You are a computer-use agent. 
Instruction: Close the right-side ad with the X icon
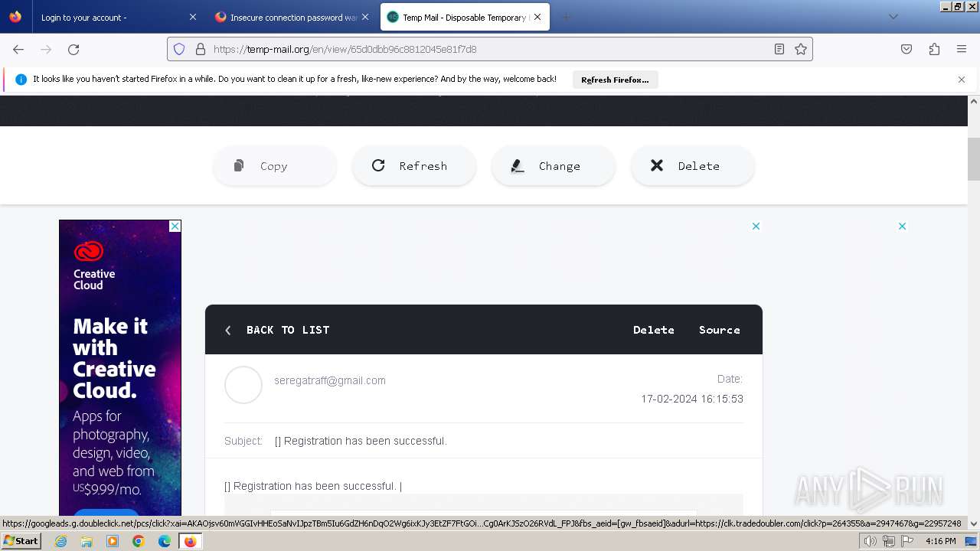point(902,226)
